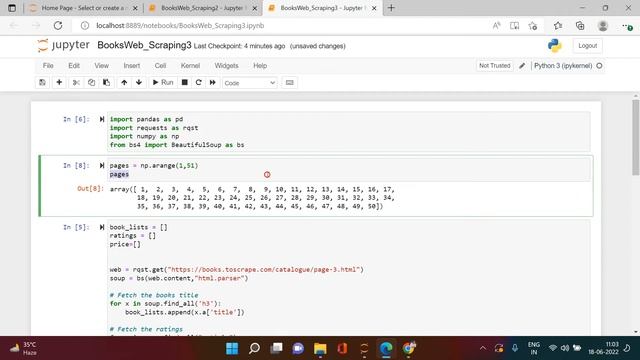Restart kernel and run all cells icon
The image size is (640, 360).
213,82
